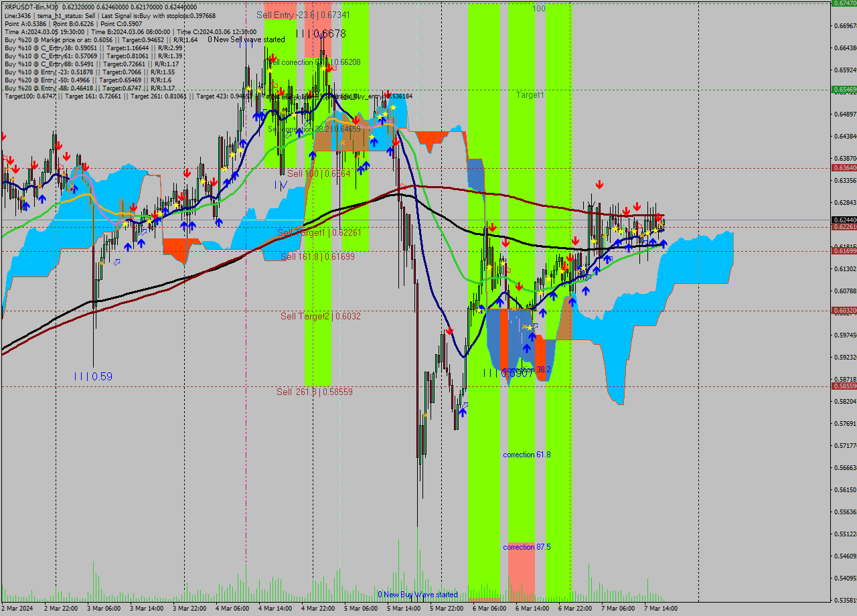The image size is (857, 616).
Task: Click the red 0.58559 price tag
Action: (x=844, y=386)
